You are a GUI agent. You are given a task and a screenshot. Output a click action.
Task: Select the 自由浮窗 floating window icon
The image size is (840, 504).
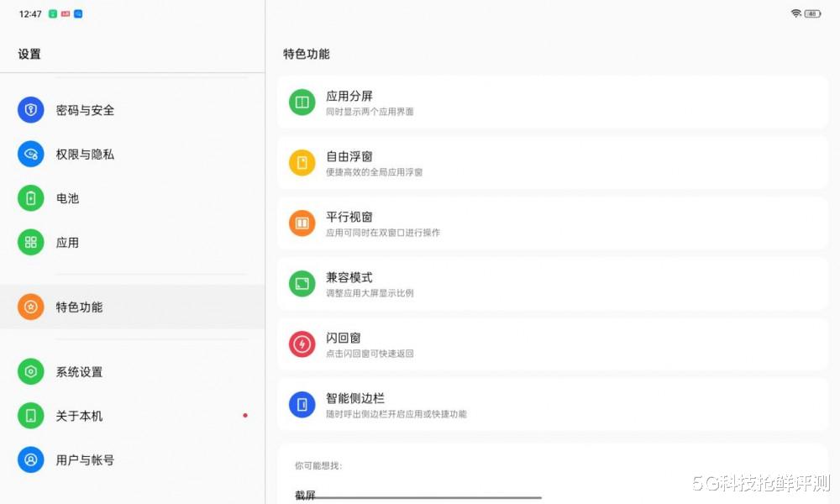(x=302, y=162)
